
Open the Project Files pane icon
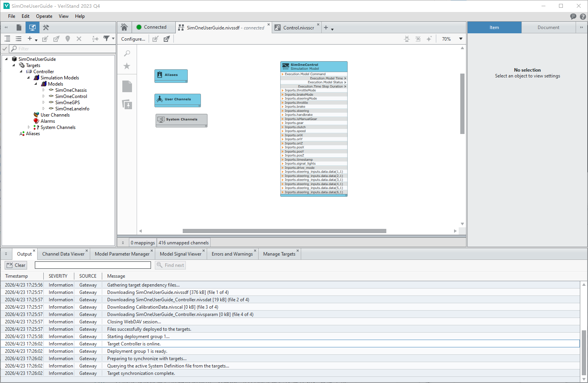19,27
